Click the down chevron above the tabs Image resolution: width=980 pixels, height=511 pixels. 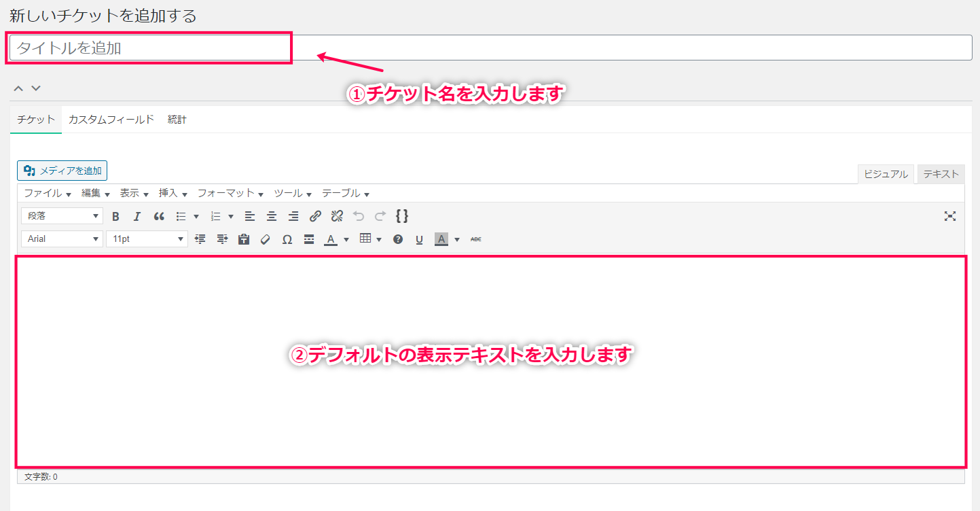[x=36, y=88]
